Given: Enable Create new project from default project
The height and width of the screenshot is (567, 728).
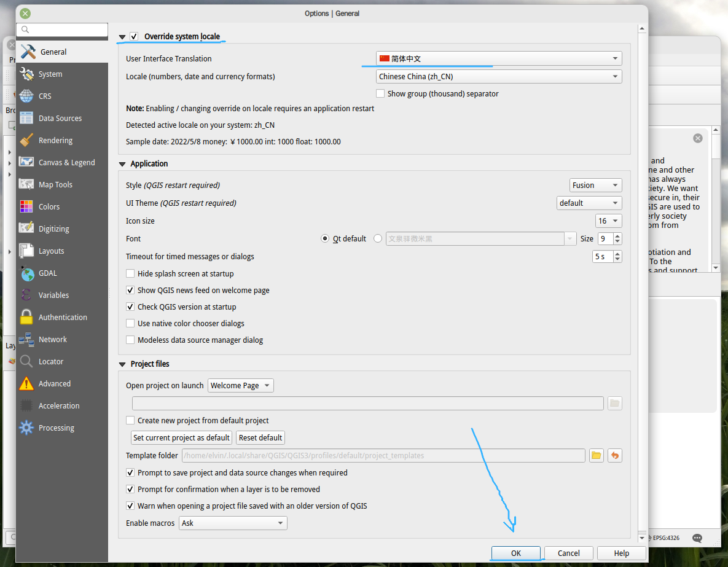Looking at the screenshot, I should point(130,420).
